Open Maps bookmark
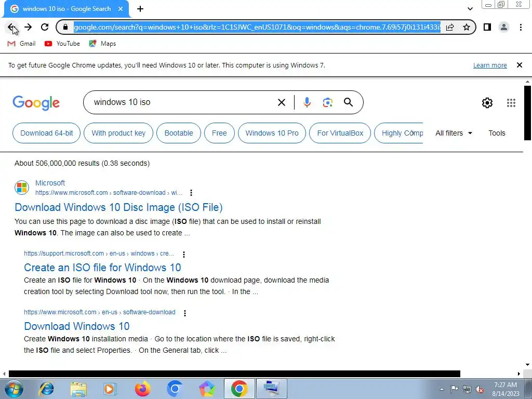This screenshot has height=399, width=532. point(102,44)
